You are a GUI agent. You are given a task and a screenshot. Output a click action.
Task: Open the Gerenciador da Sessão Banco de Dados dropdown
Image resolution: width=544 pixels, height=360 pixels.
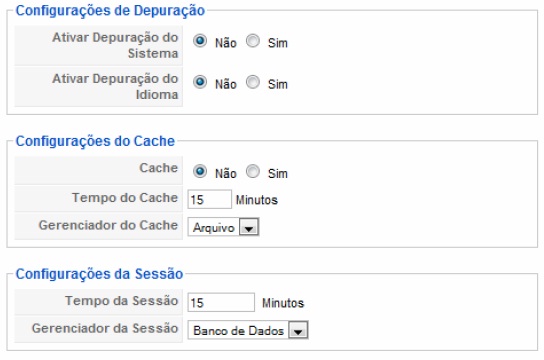click(x=248, y=330)
